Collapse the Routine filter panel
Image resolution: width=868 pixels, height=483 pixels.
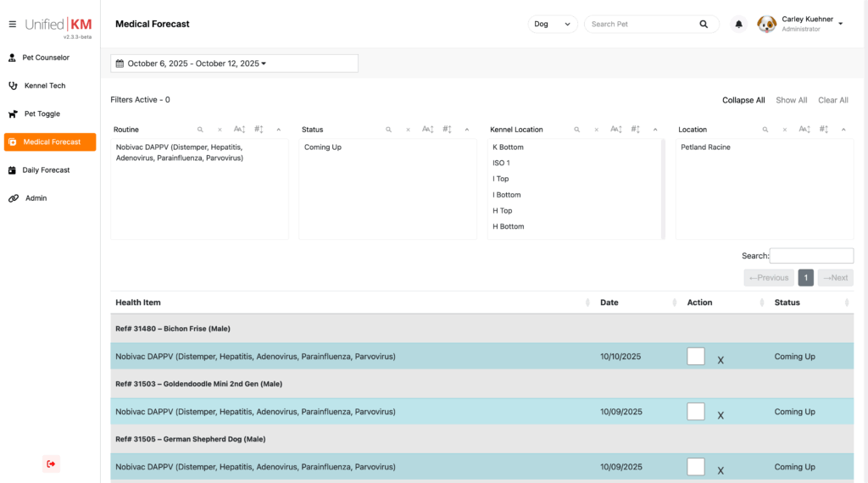278,130
